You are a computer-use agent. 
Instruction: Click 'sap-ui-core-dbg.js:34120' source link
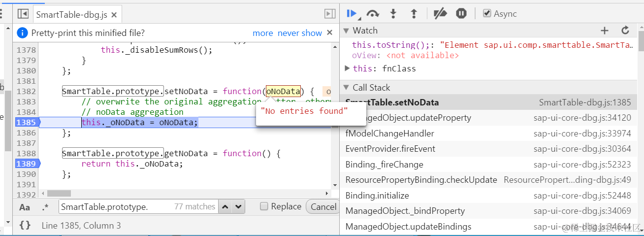pyautogui.click(x=582, y=118)
